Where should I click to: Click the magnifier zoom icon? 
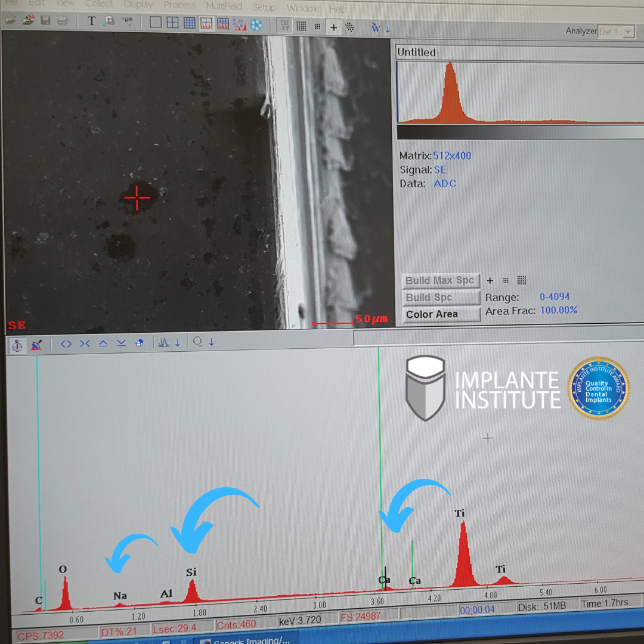(x=197, y=342)
